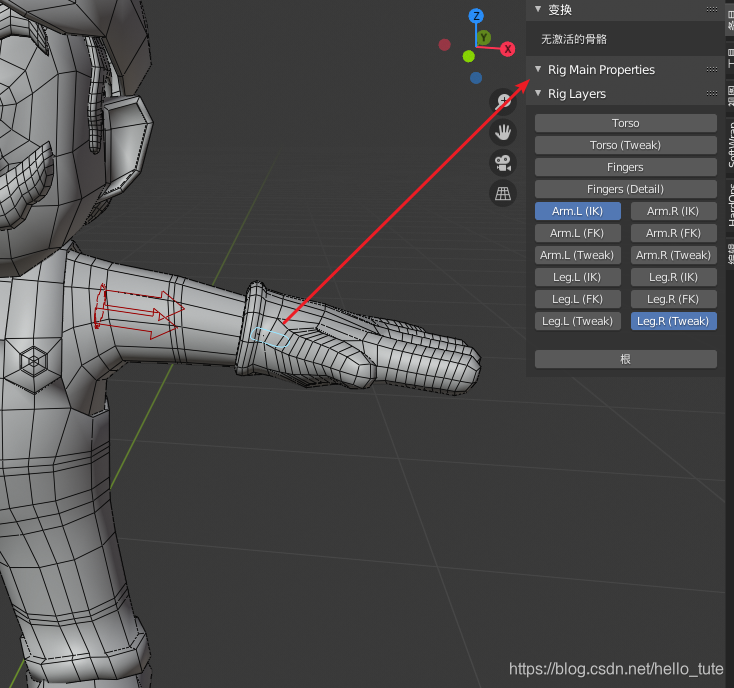Disable the Leg.R (Tweak) layer

674,321
